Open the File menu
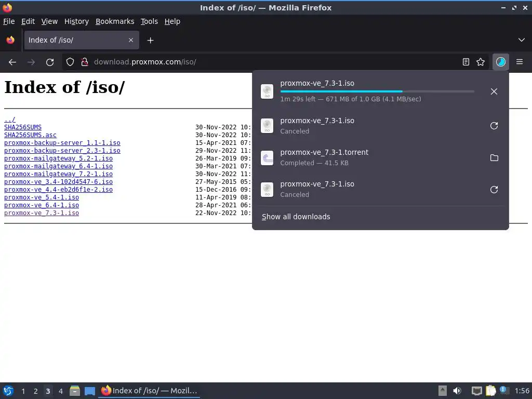The width and height of the screenshot is (532, 399). tap(9, 21)
